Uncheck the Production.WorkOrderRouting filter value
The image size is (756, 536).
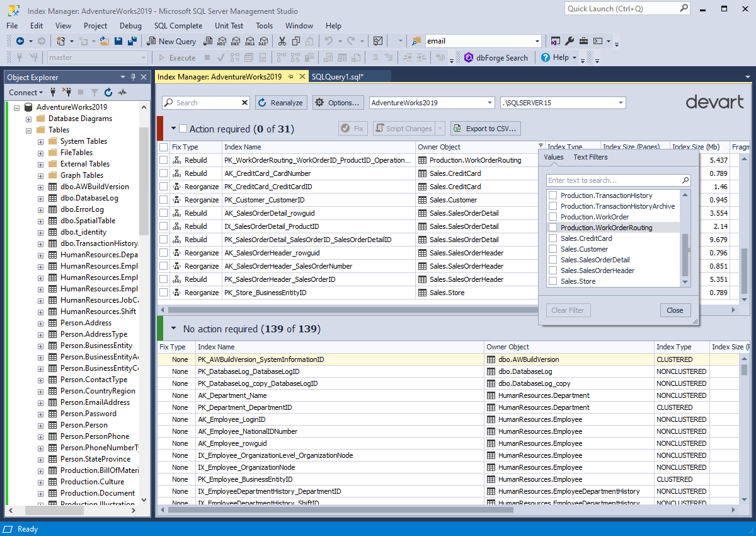point(554,227)
